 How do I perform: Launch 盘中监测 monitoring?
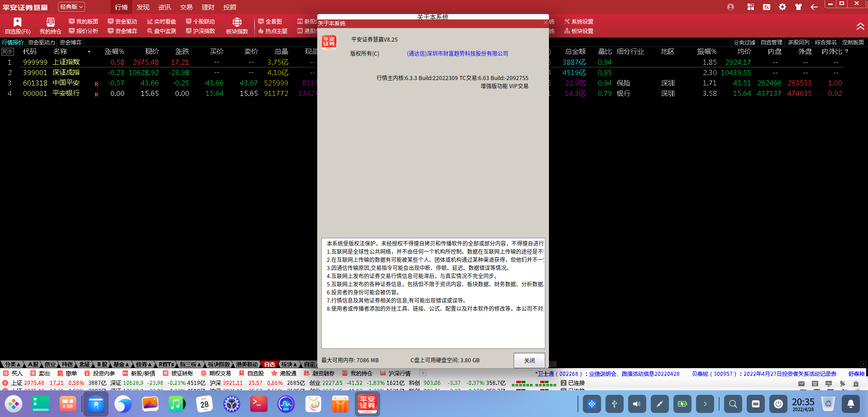click(x=161, y=31)
